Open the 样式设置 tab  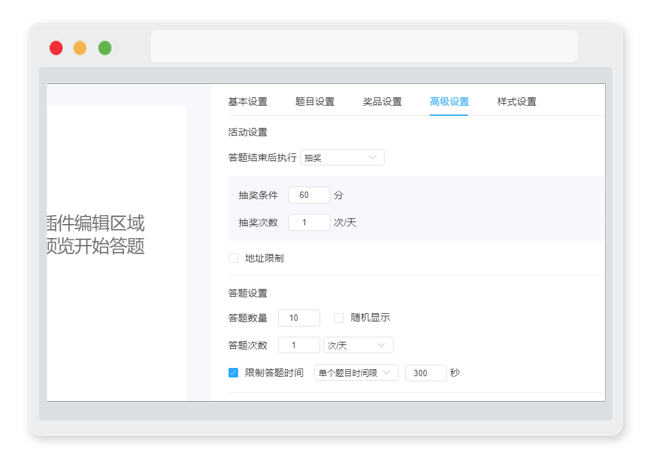(516, 101)
